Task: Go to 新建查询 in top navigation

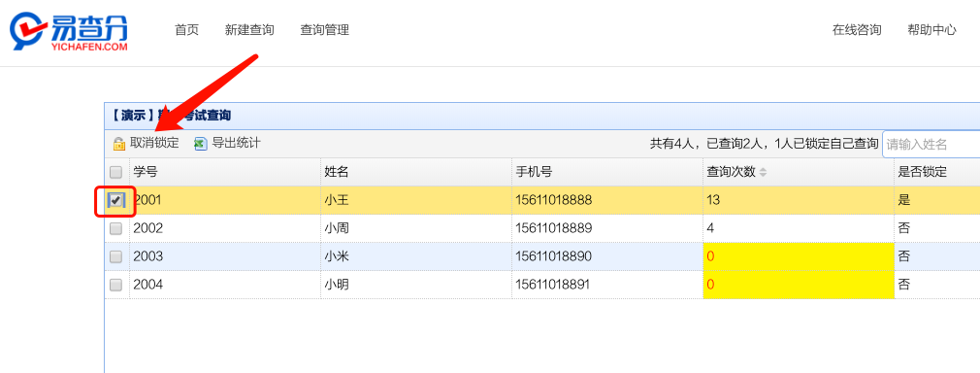Action: 249,30
